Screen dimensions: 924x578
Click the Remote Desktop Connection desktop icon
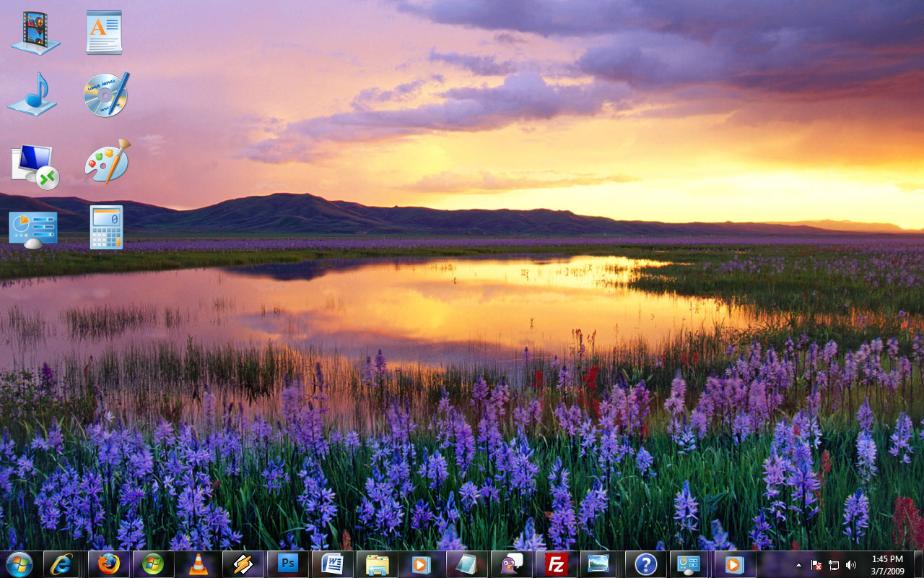[35, 166]
